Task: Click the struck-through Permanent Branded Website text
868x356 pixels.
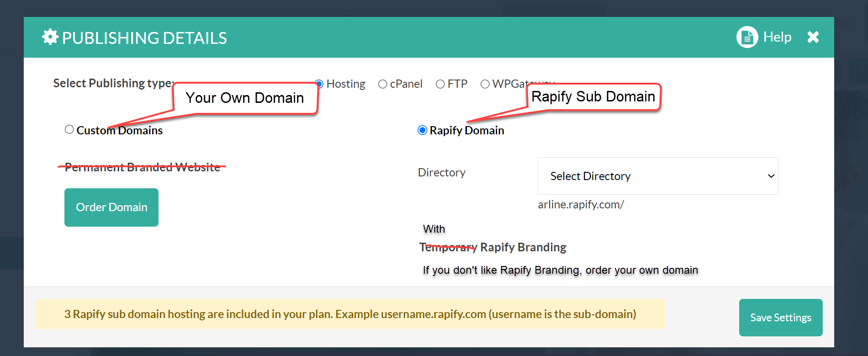Action: [x=142, y=167]
